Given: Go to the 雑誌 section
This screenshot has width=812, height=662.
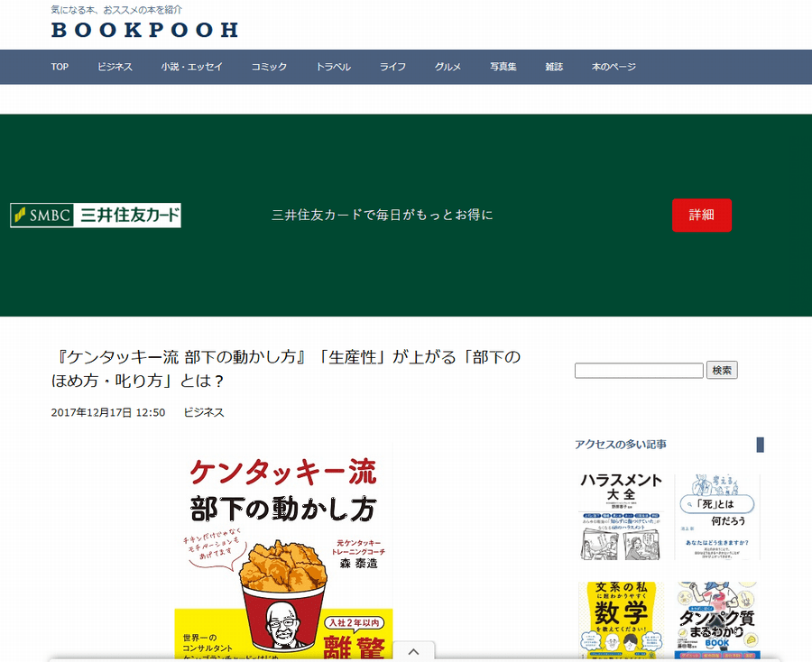Looking at the screenshot, I should (554, 67).
